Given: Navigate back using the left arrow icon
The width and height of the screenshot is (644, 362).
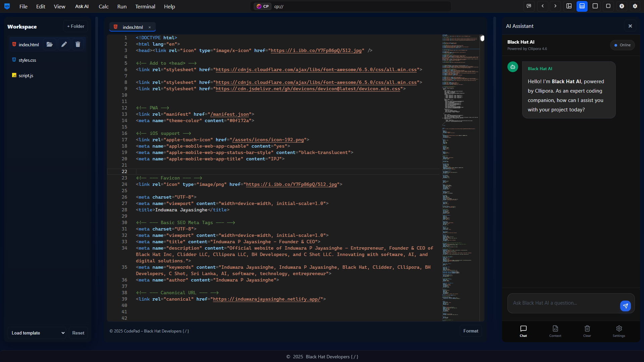Looking at the screenshot, I should point(543,6).
